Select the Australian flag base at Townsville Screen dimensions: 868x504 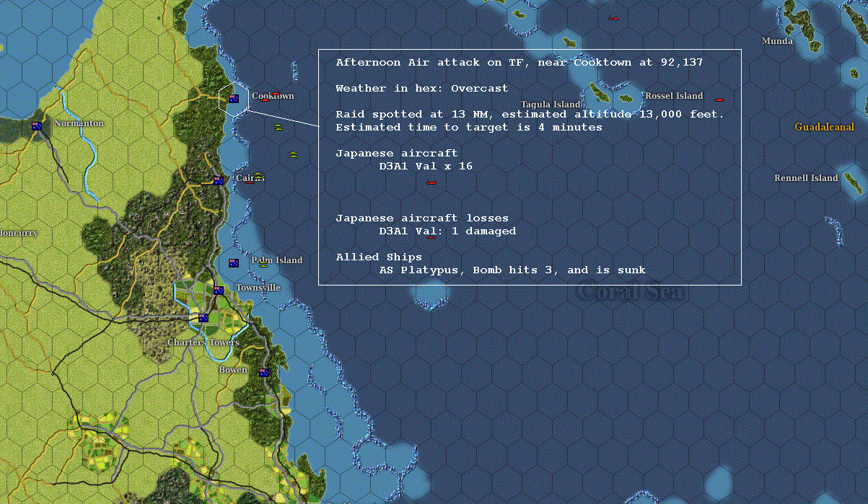pos(219,291)
